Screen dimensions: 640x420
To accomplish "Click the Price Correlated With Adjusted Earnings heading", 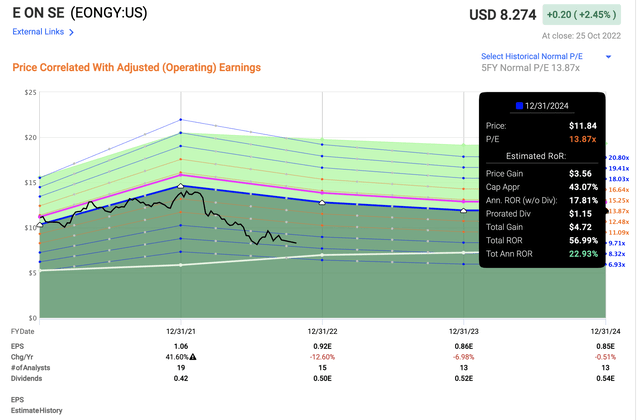I will pyautogui.click(x=136, y=67).
